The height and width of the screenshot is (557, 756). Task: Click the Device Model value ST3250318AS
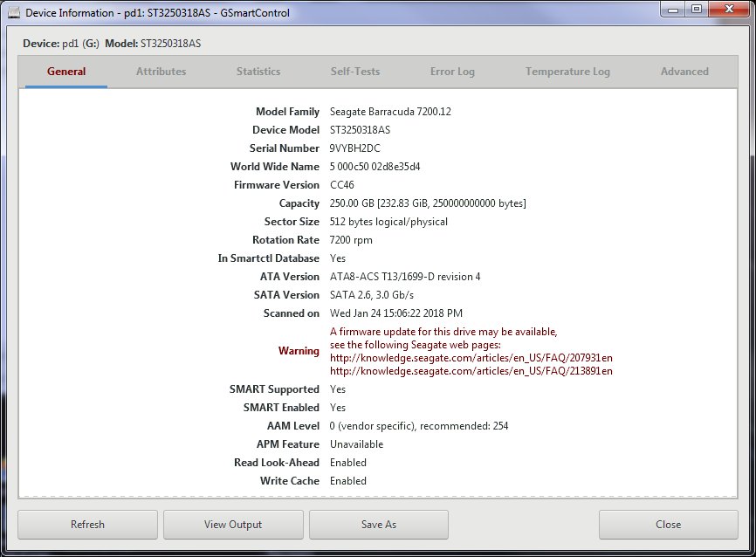[x=361, y=130]
